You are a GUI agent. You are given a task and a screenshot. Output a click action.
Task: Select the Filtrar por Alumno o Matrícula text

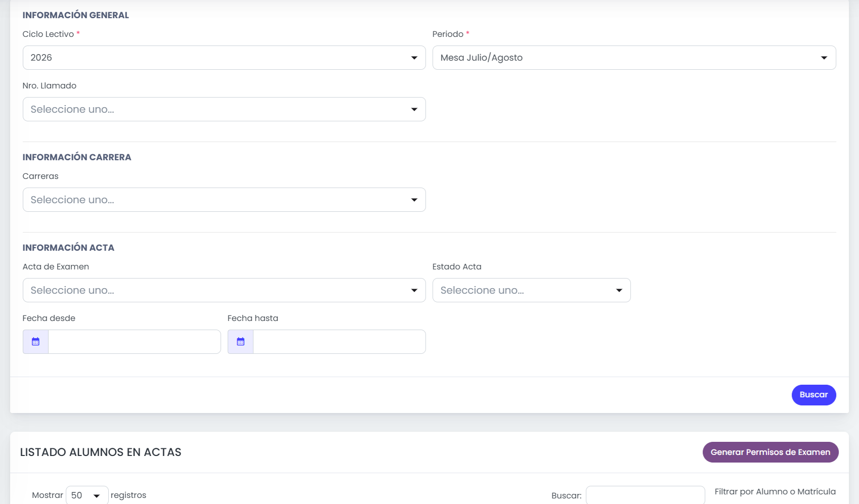[x=775, y=491]
